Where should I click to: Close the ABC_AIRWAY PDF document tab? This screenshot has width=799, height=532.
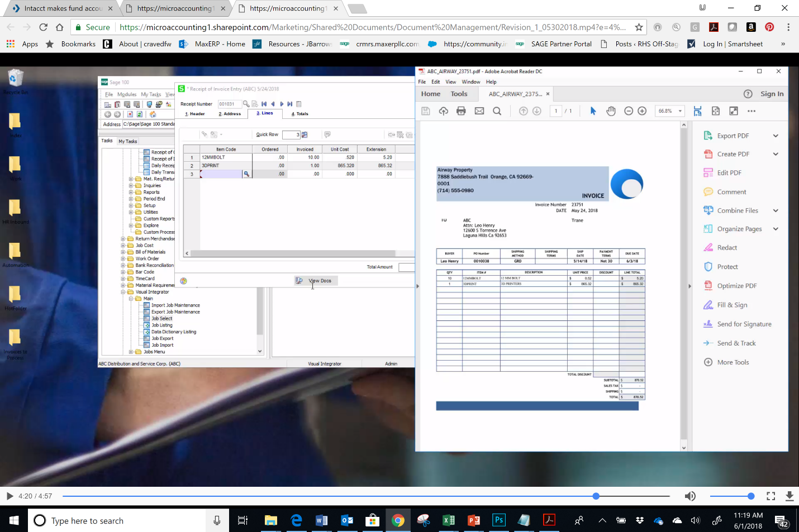[x=548, y=94]
